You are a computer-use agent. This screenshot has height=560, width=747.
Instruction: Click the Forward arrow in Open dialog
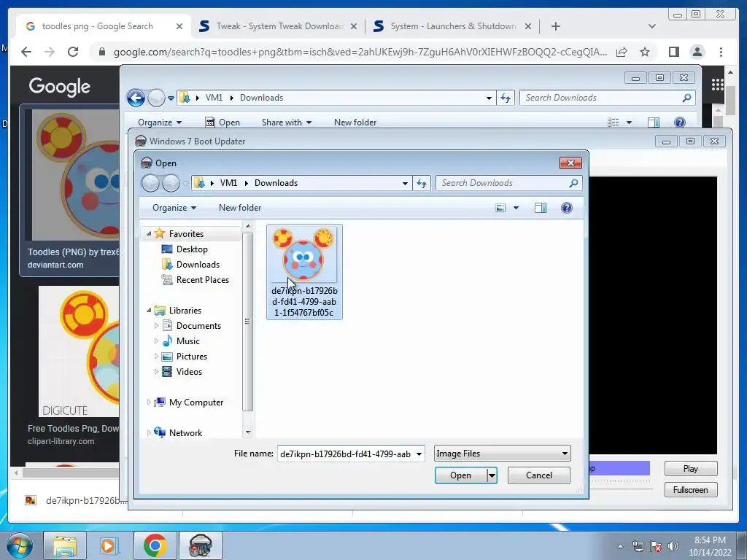click(x=171, y=183)
